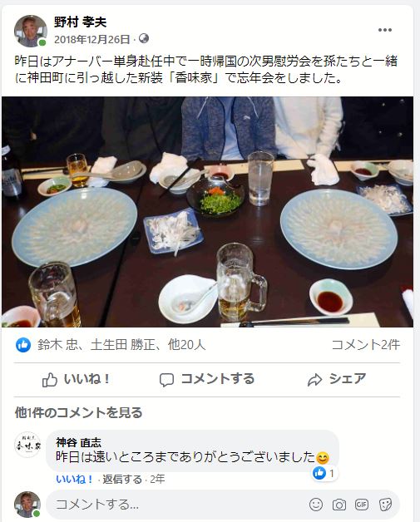Expand the コメント2件 comment count
Viewport: 420px width, 522px height.
(365, 345)
